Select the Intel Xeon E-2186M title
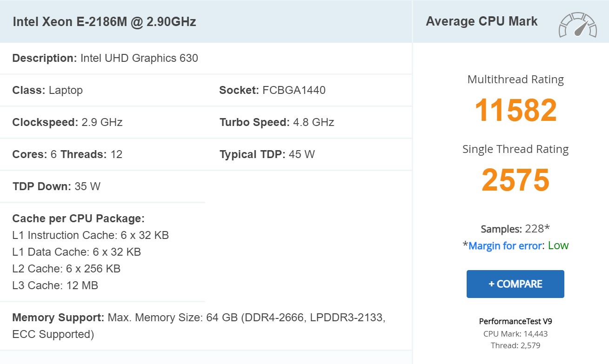This screenshot has height=364, width=609. point(104,22)
